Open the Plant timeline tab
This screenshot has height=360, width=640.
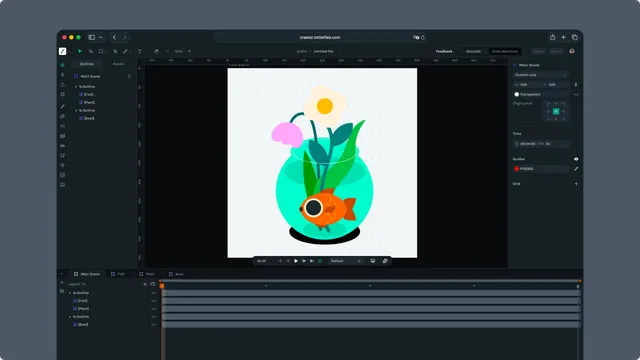point(147,274)
